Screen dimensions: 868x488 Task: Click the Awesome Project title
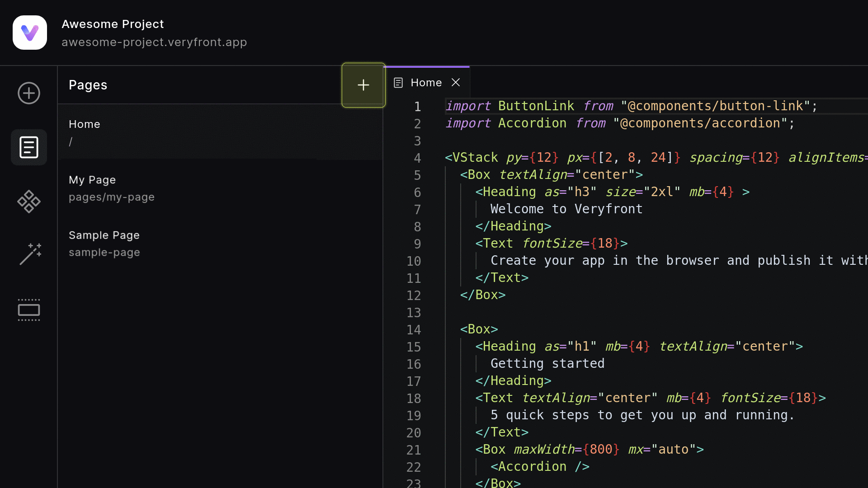coord(113,24)
